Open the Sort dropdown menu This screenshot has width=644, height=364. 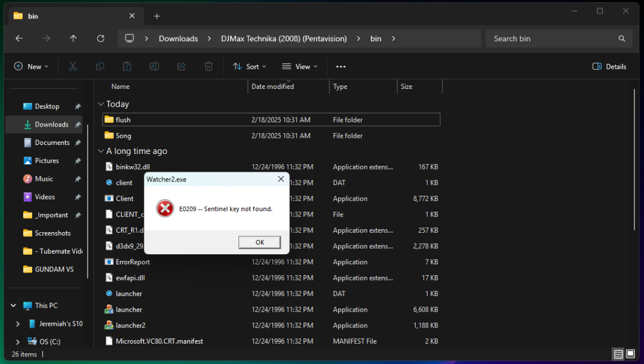[x=249, y=67]
